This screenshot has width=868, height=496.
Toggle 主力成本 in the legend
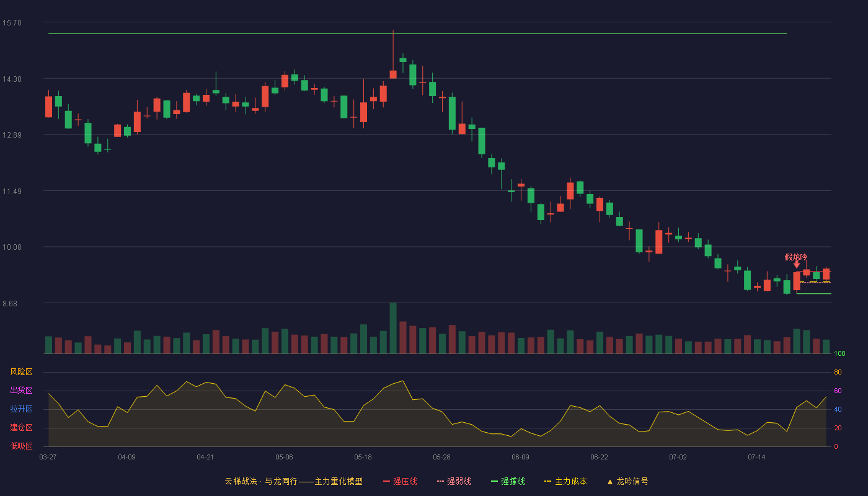tap(565, 481)
